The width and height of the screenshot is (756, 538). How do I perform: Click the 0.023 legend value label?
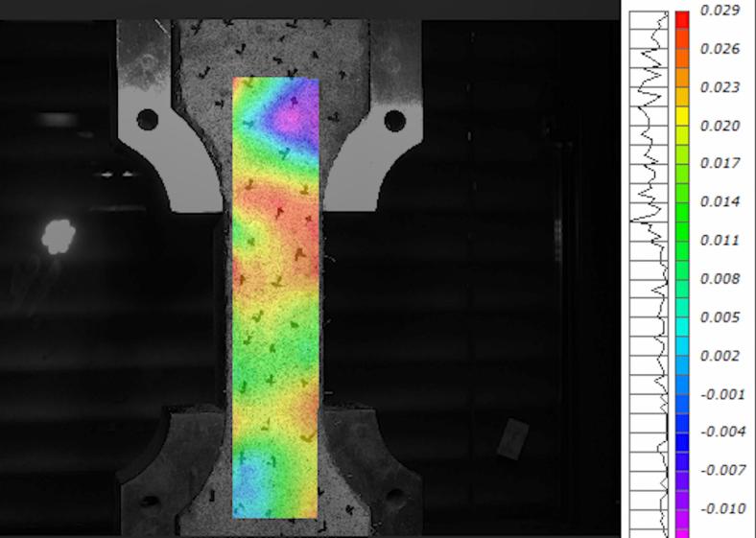pos(719,87)
